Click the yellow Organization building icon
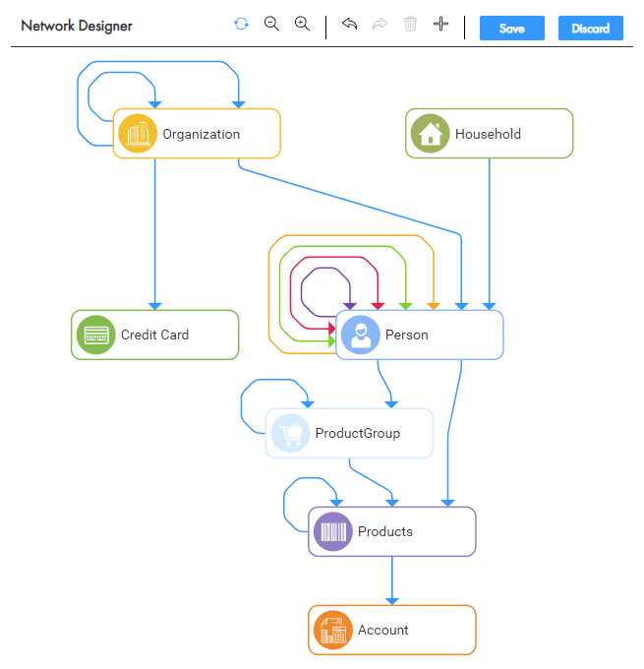Screen dimensions: 644x669 pos(138,134)
